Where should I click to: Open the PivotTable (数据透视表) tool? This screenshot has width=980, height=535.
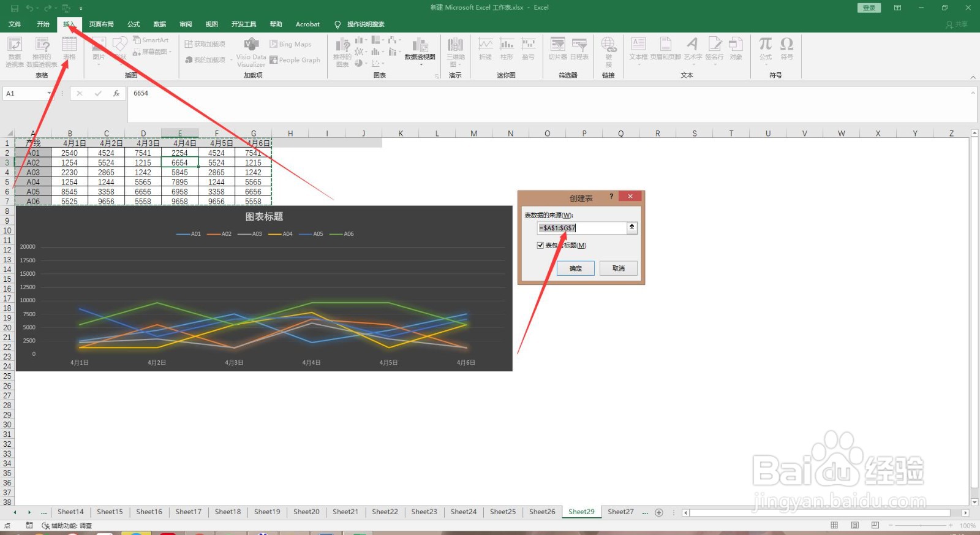15,51
